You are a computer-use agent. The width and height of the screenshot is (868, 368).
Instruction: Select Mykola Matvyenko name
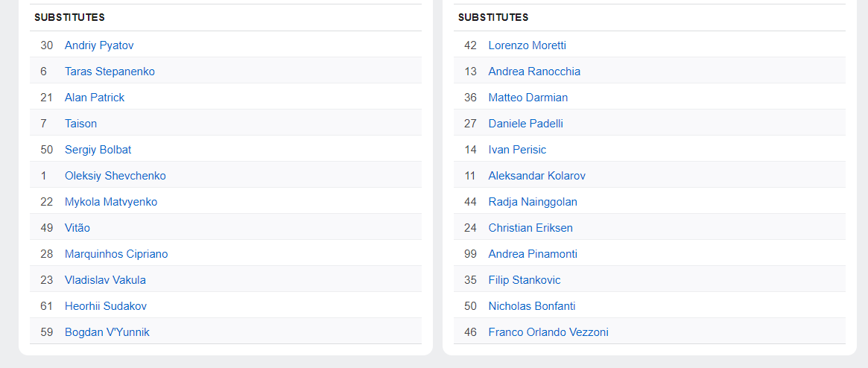point(111,201)
